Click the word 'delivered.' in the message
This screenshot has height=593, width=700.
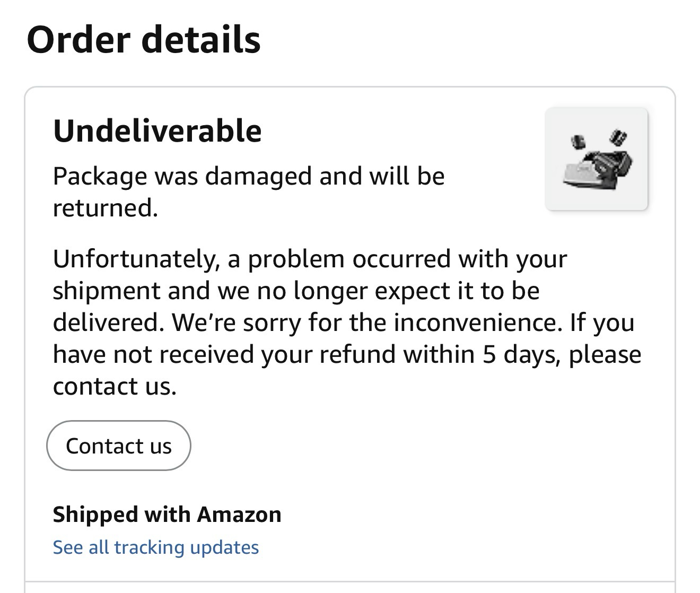click(x=108, y=322)
